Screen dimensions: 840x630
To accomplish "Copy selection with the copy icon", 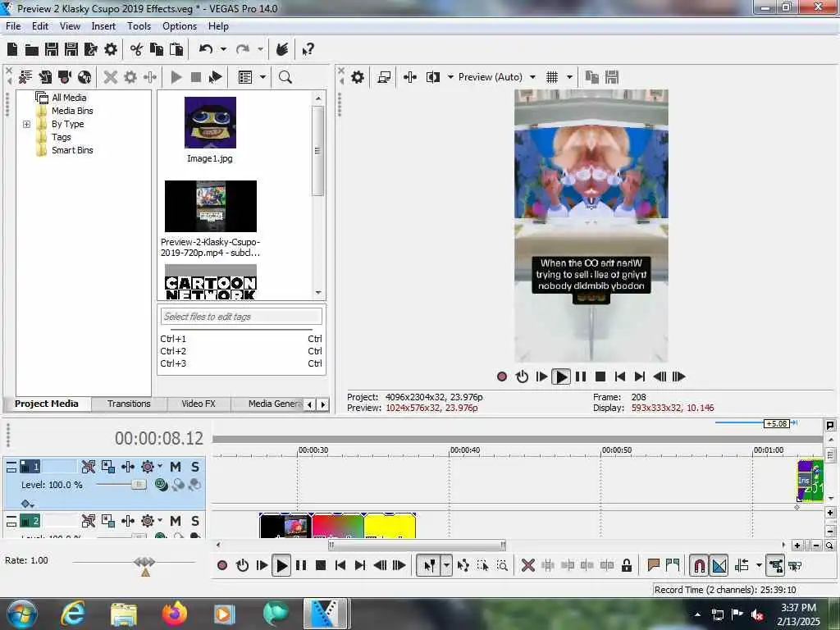I will [x=157, y=50].
